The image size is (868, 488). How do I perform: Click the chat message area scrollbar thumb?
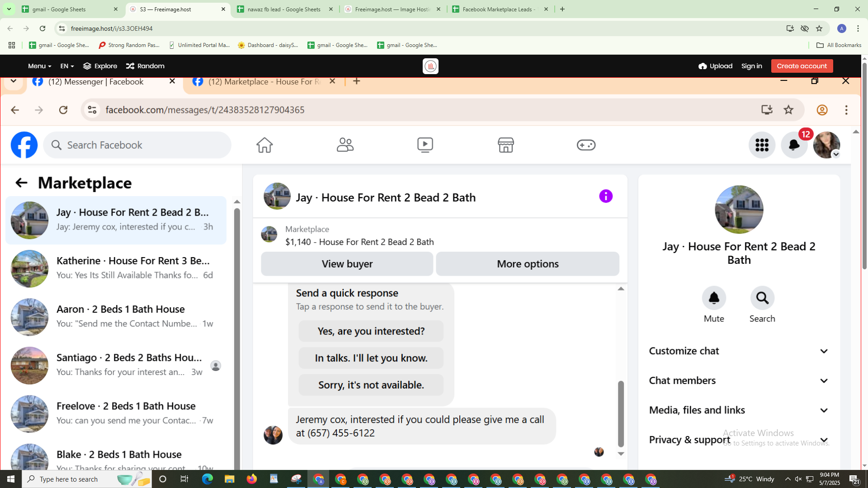click(x=621, y=413)
